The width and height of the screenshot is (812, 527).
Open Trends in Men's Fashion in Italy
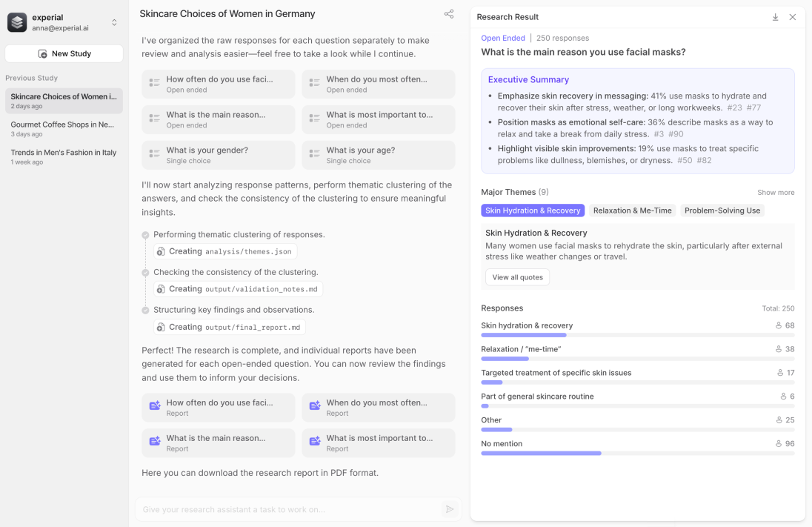64,156
